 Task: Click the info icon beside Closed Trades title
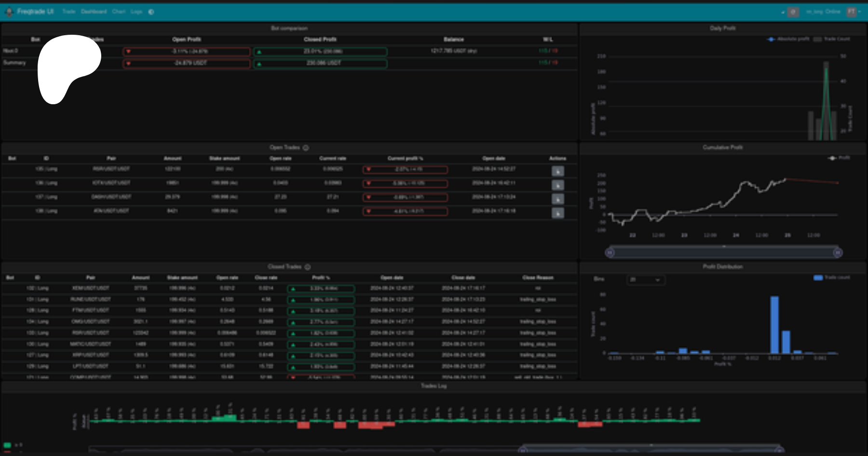(x=308, y=267)
